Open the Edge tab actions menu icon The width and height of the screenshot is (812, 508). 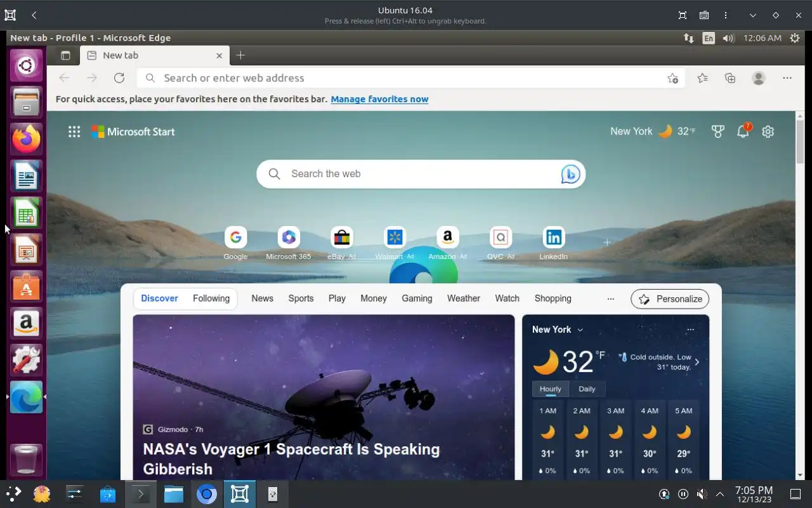(65, 55)
